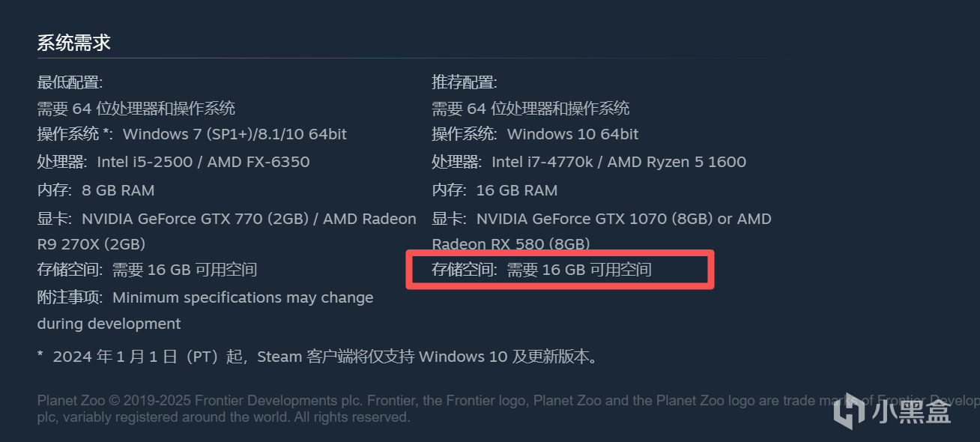The image size is (980, 442).
Task: Click the R9 270X (2GB) text
Action: 91,244
